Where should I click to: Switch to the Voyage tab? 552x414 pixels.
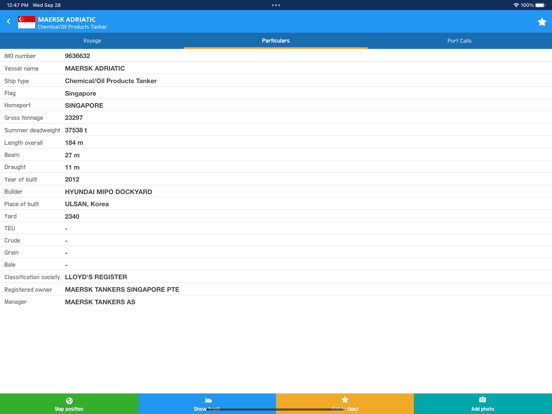[92, 41]
